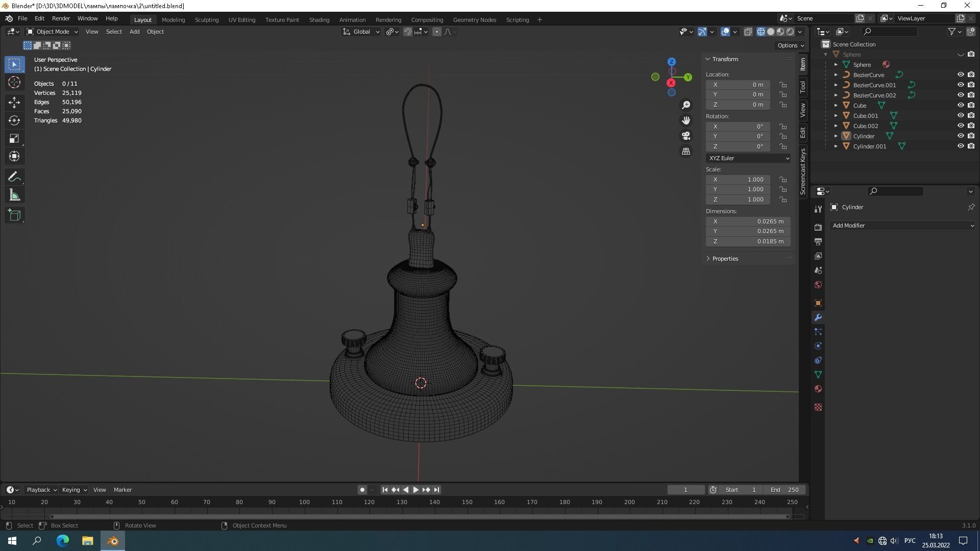980x551 pixels.
Task: Open the Object properties tab
Action: tap(818, 303)
